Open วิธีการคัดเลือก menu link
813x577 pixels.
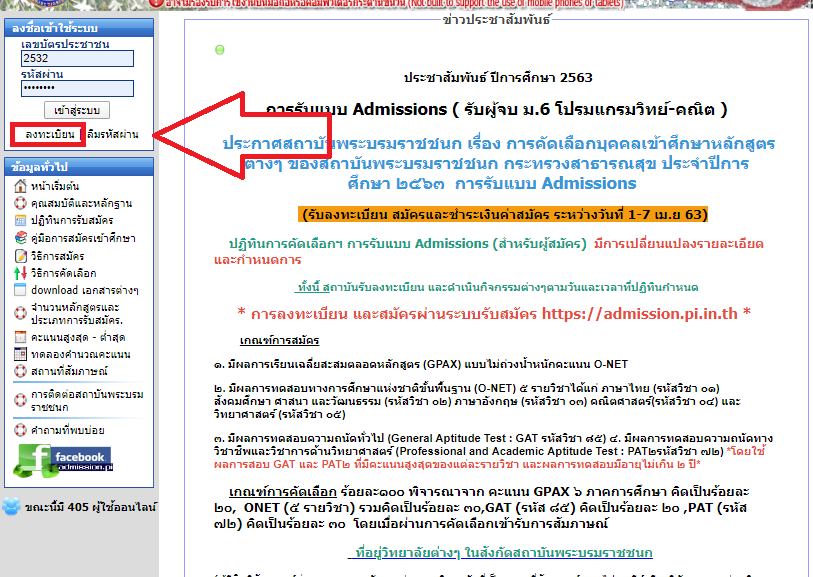(x=63, y=273)
